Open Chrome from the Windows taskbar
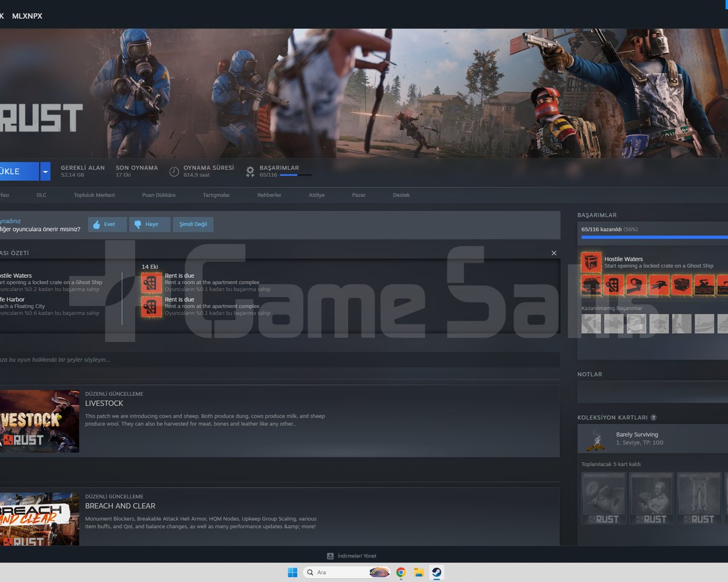The height and width of the screenshot is (582, 728). point(400,572)
